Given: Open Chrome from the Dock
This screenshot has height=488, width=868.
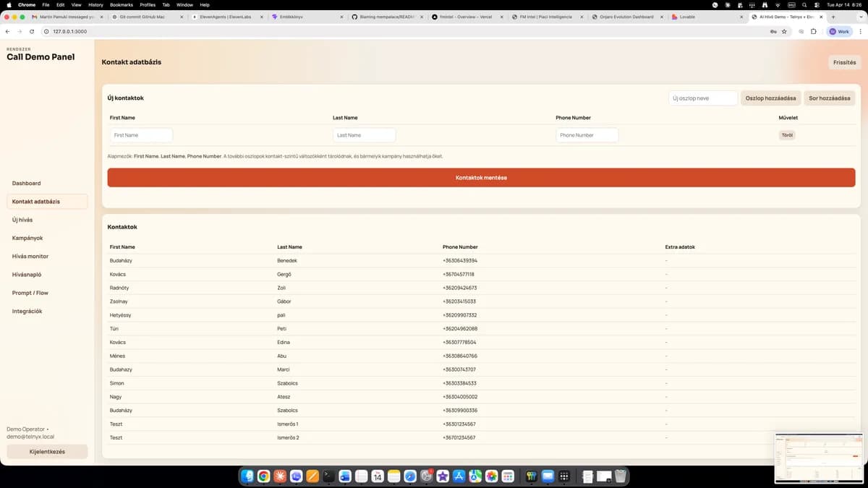Looking at the screenshot, I should pos(264,476).
